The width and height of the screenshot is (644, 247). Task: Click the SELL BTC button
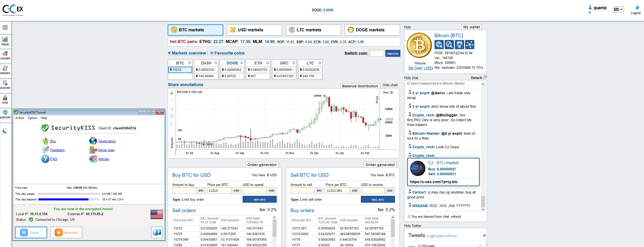[x=378, y=199]
